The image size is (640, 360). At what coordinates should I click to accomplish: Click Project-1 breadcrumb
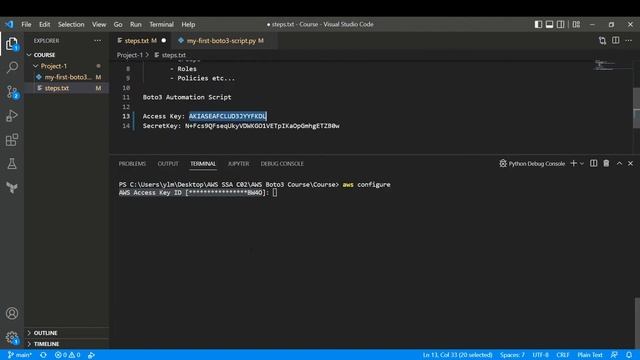click(130, 55)
